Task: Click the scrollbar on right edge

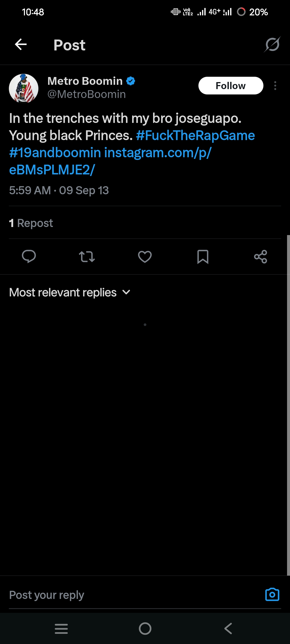Action: tap(288, 402)
